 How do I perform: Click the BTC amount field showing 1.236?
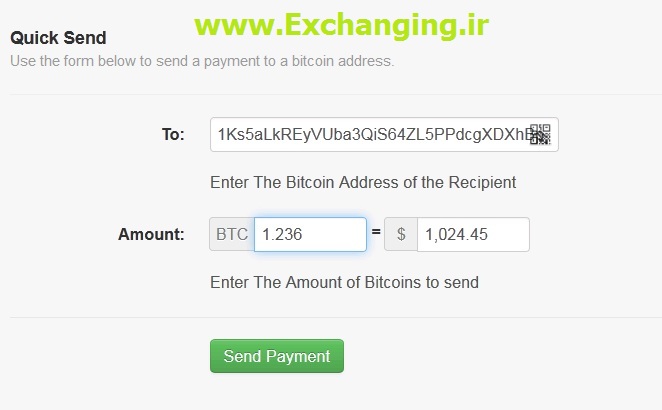pyautogui.click(x=310, y=234)
